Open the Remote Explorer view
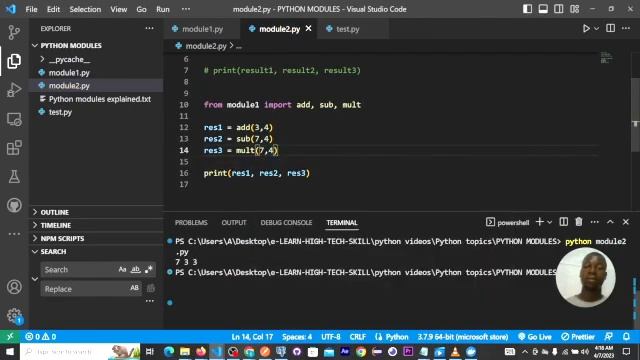The width and height of the screenshot is (640, 360). click(x=14, y=119)
